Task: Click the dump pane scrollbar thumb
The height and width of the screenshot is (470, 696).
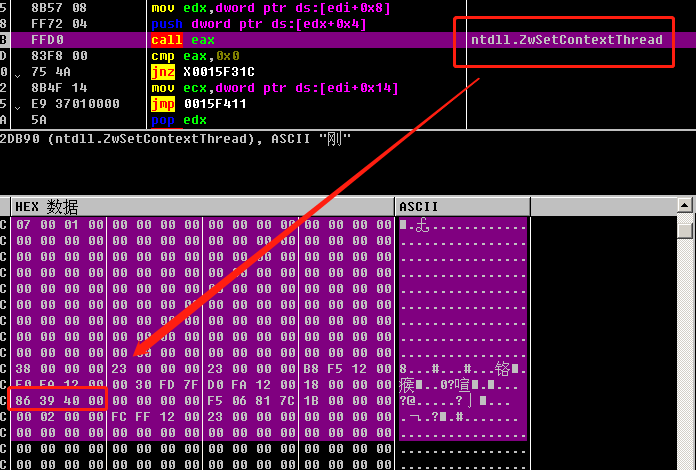Action: (685, 230)
